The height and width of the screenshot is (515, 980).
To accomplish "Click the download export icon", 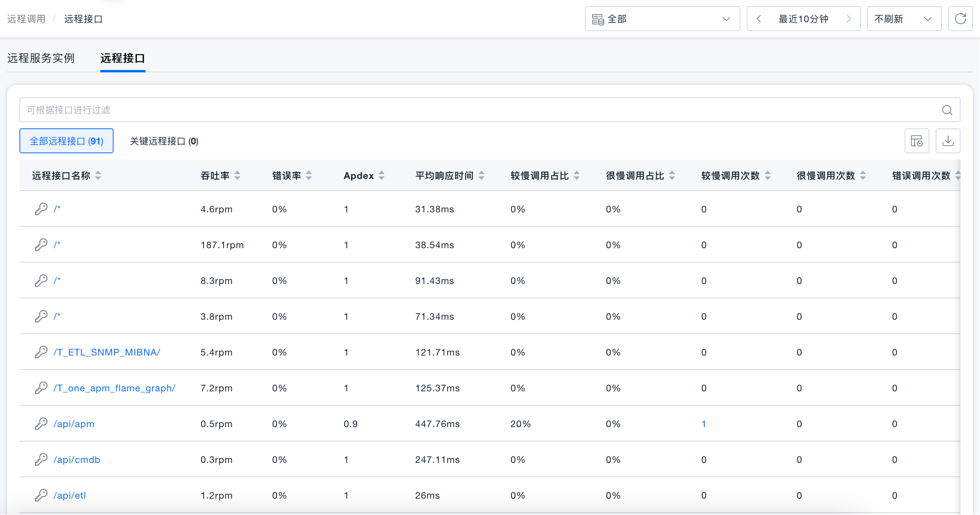I will click(948, 141).
